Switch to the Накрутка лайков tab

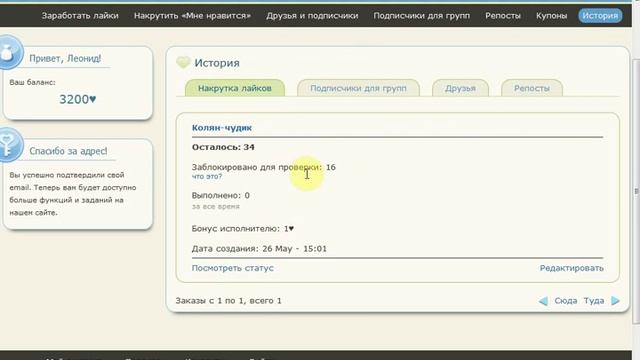pos(235,88)
